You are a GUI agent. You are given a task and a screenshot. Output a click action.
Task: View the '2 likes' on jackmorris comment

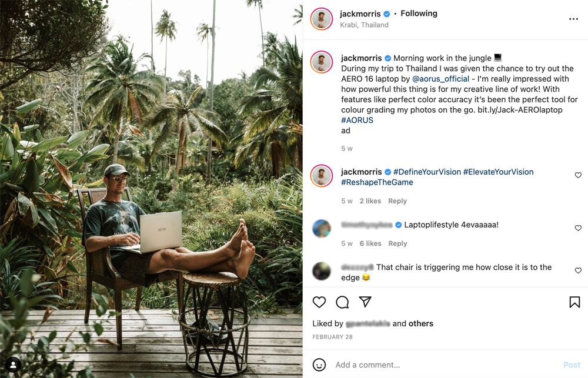pos(370,201)
